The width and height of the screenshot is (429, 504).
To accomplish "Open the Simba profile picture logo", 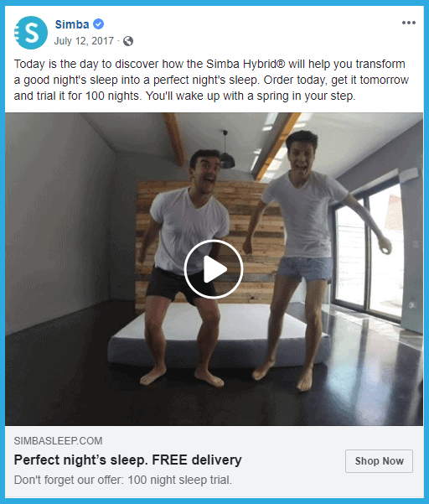I will click(x=31, y=33).
